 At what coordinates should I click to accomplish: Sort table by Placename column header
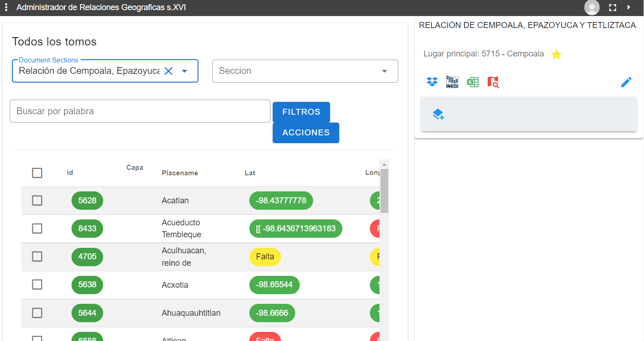tap(180, 173)
